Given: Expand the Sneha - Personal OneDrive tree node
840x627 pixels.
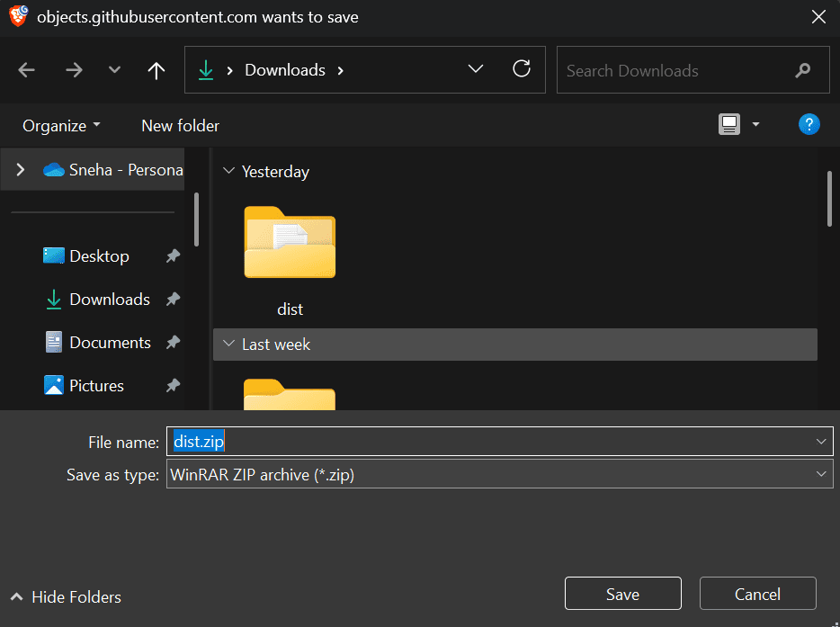Looking at the screenshot, I should 21,170.
